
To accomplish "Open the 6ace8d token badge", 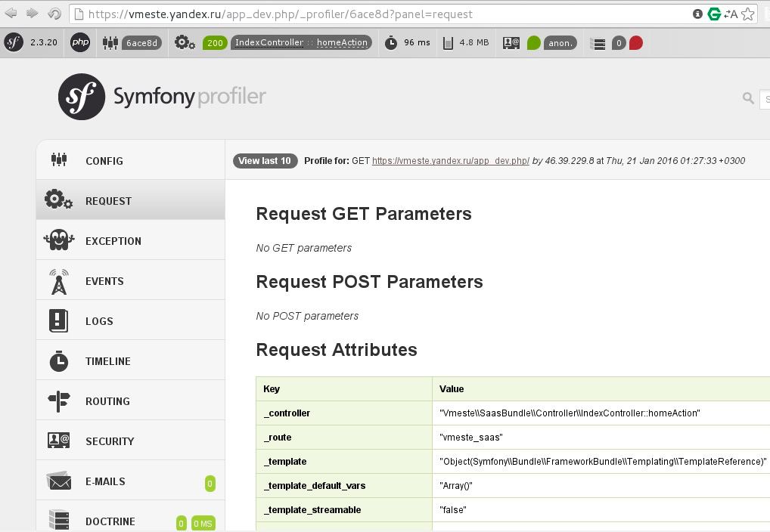I will tap(141, 43).
